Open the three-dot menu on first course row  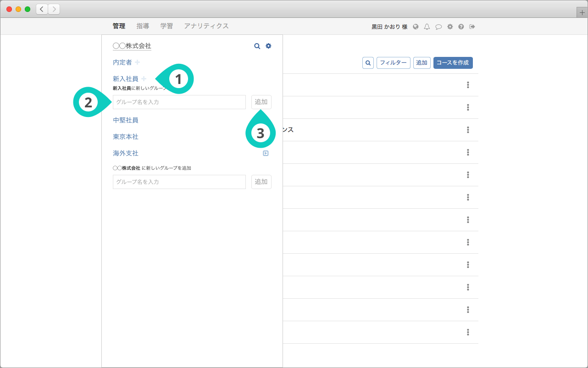click(x=468, y=85)
